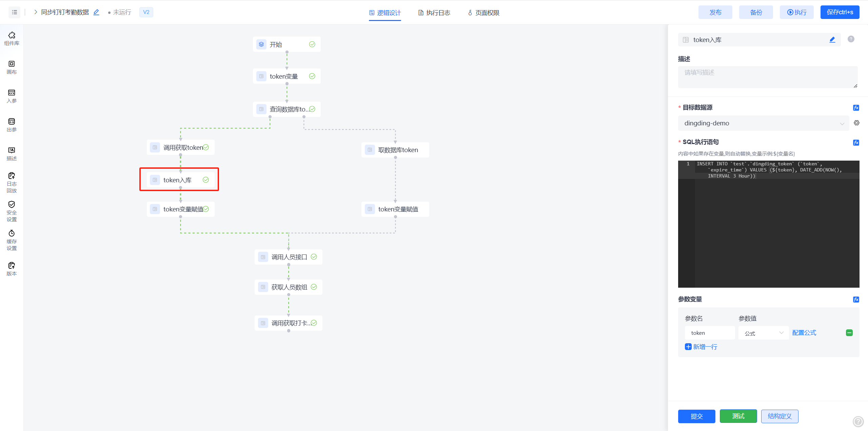Click into the 描述 description text area
The width and height of the screenshot is (868, 431).
(767, 77)
